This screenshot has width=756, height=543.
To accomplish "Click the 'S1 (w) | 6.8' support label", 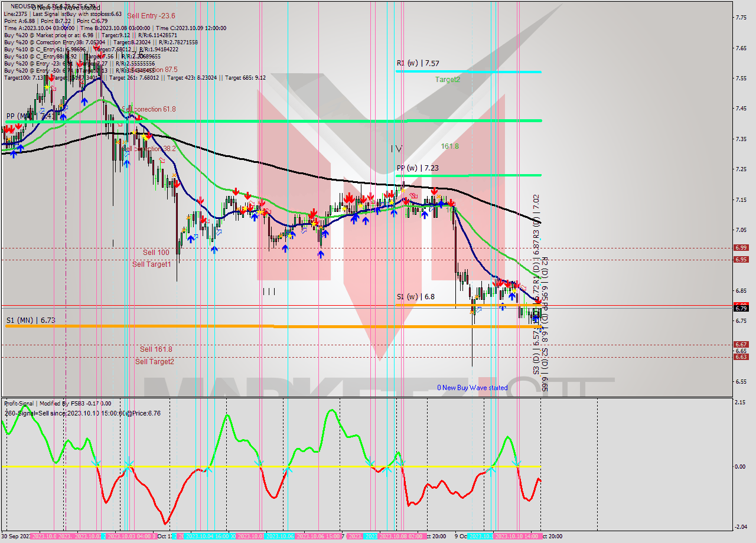I will [x=416, y=297].
